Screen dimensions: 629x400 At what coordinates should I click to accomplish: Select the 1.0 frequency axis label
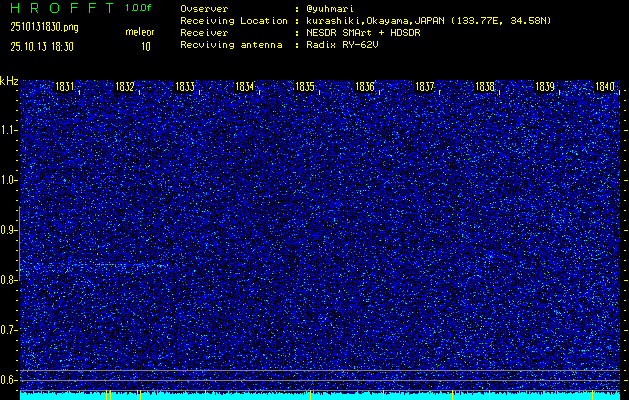pyautogui.click(x=9, y=180)
